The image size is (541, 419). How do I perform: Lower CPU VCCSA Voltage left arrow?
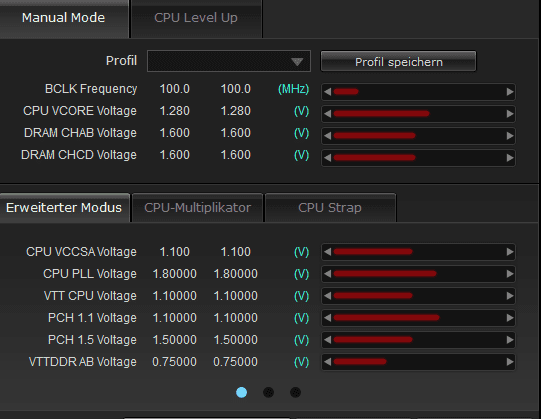[x=327, y=252]
